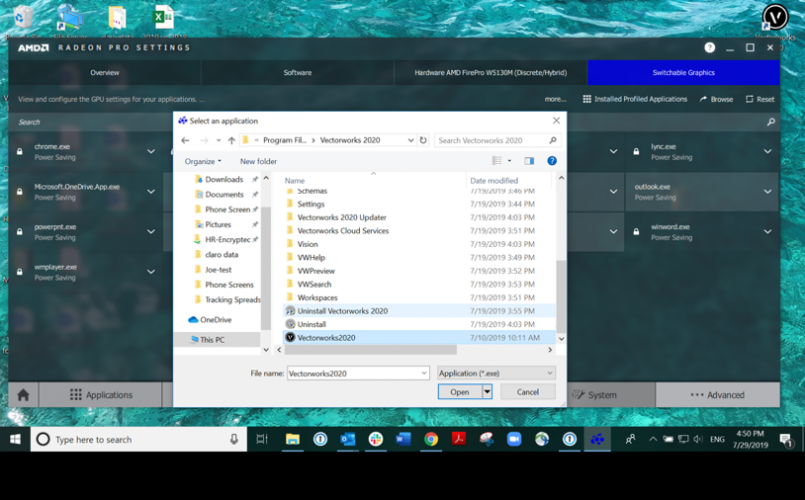Switch to the Overview tab

coord(105,73)
